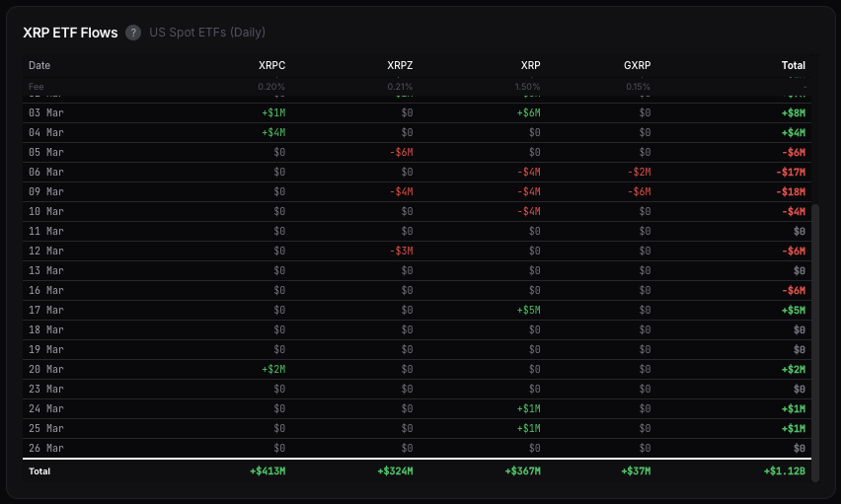Click the +$1M total on 24 Mar
Viewport: 841px width, 504px height.
[x=794, y=409]
